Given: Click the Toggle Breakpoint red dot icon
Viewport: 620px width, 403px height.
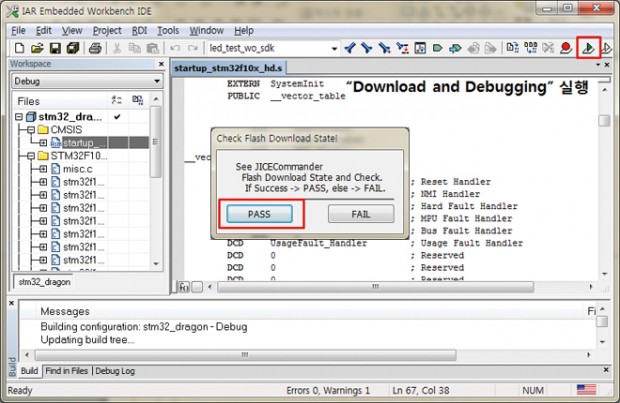Looking at the screenshot, I should point(566,48).
